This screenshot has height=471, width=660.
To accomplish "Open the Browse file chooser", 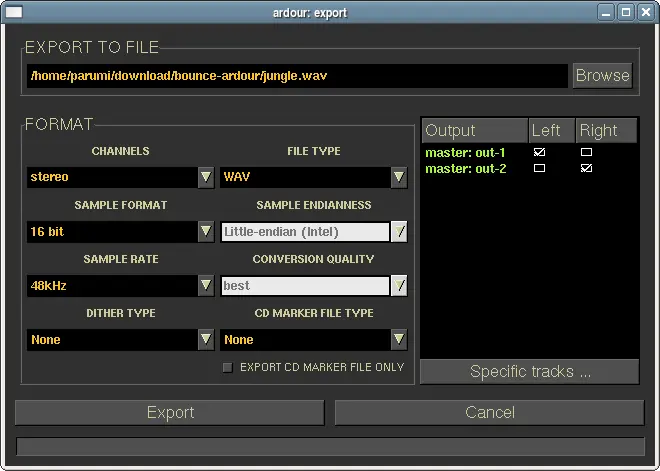I will pyautogui.click(x=602, y=75).
